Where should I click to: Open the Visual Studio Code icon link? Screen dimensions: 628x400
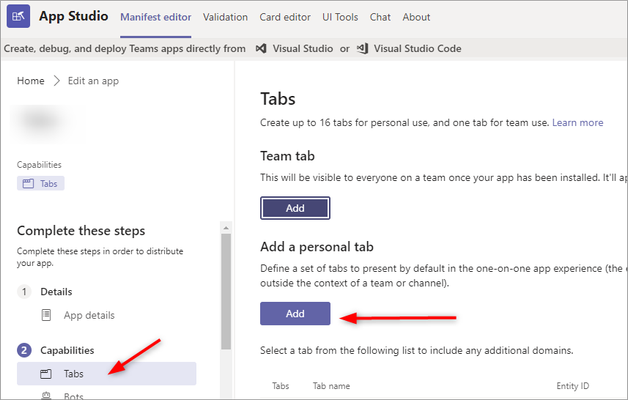[x=362, y=48]
